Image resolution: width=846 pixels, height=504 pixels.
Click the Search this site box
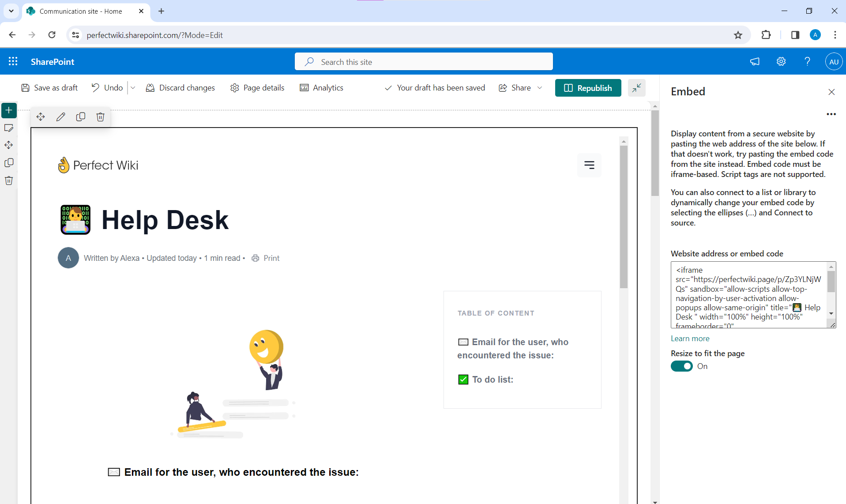pyautogui.click(x=424, y=62)
